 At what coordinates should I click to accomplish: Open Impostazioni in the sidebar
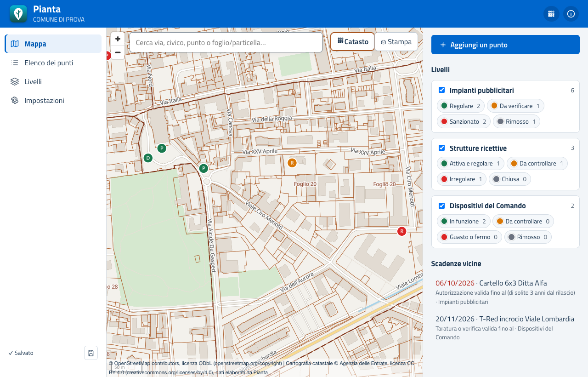click(x=53, y=100)
